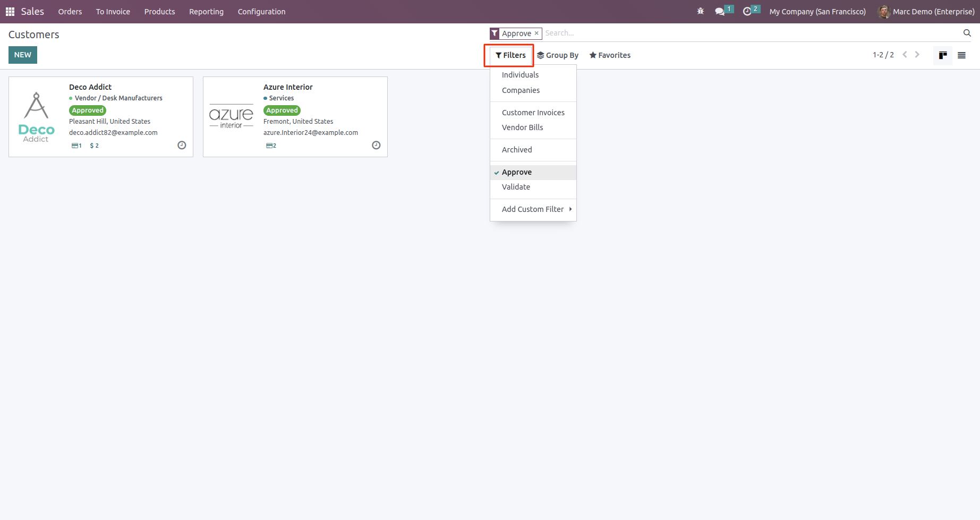Screen dimensions: 980x520
Task: Click Marc Demo user avatar
Action: (x=884, y=12)
